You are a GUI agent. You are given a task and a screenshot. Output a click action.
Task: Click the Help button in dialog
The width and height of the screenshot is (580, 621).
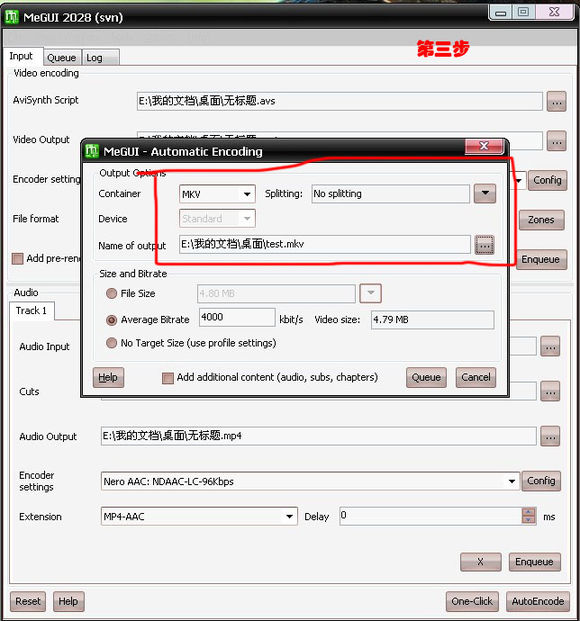(108, 377)
